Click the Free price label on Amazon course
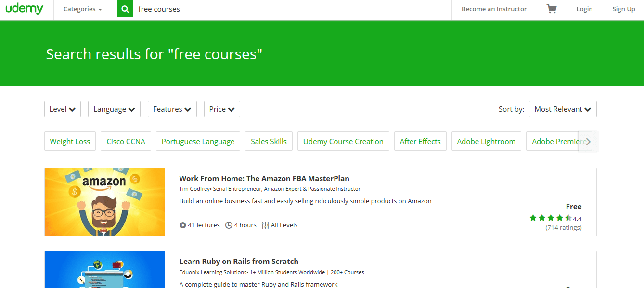Viewport: 644px width, 288px height. 574,206
